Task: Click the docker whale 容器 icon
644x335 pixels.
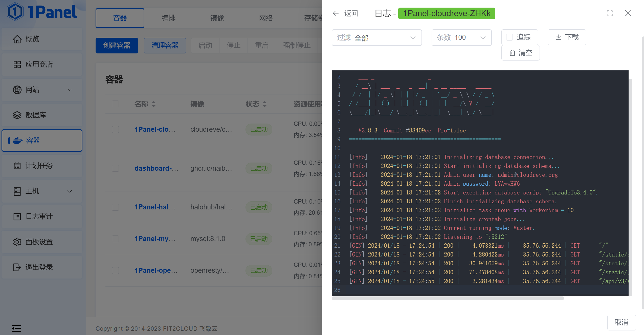Action: (x=18, y=140)
